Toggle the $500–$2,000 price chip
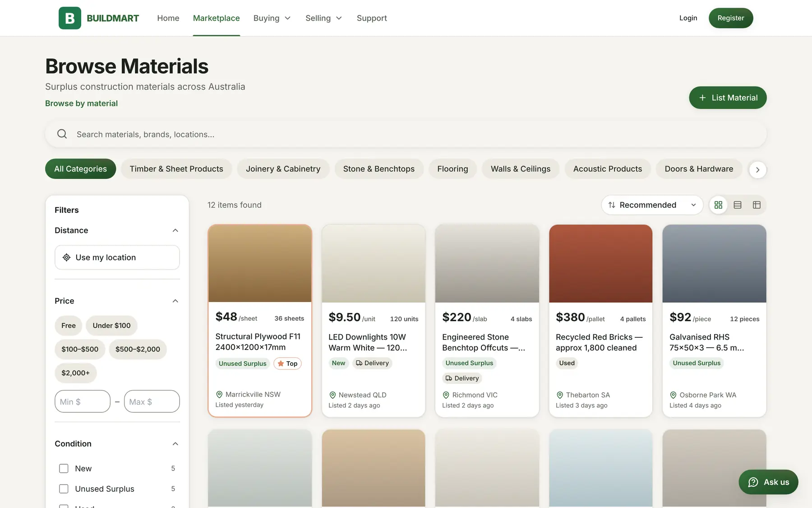 138,349
